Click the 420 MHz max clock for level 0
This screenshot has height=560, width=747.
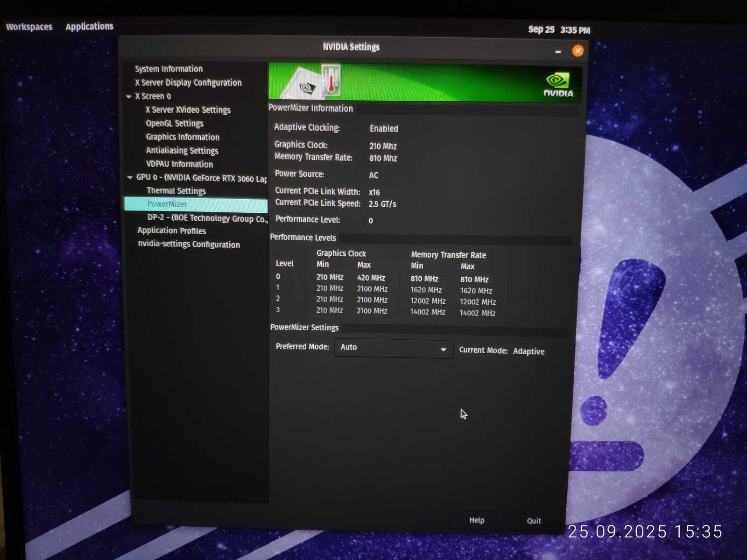pos(371,278)
